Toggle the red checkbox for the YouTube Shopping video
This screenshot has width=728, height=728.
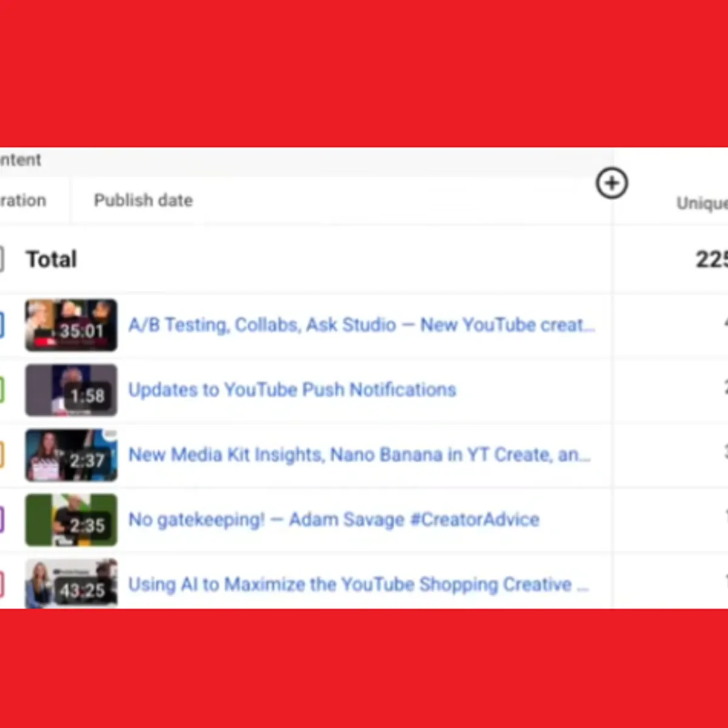[x=2, y=585]
